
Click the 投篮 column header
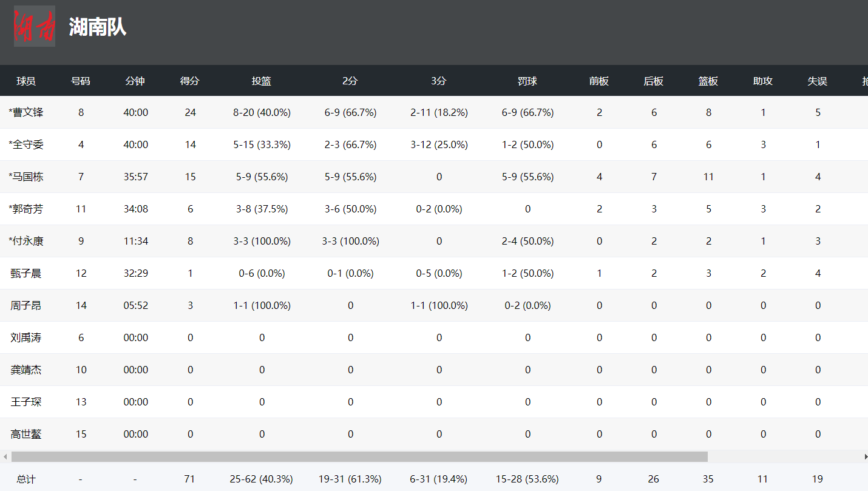(x=262, y=81)
